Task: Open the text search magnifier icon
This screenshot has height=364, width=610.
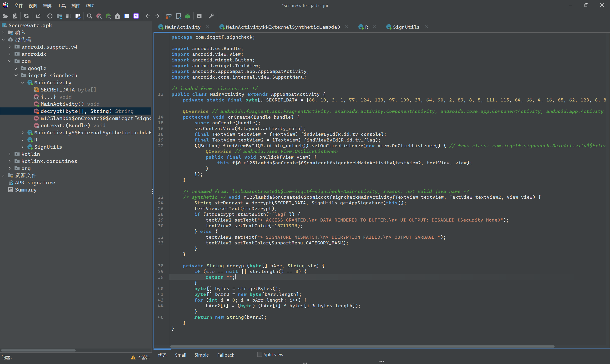Action: click(x=90, y=16)
